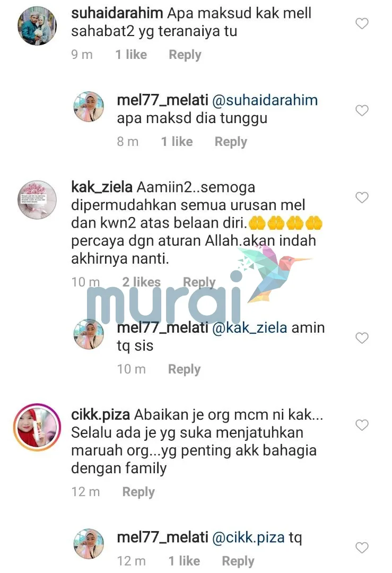Viewport: 392px width, 573px height.
Task: Open the @suhaidarahim mention link
Action: pos(265,100)
